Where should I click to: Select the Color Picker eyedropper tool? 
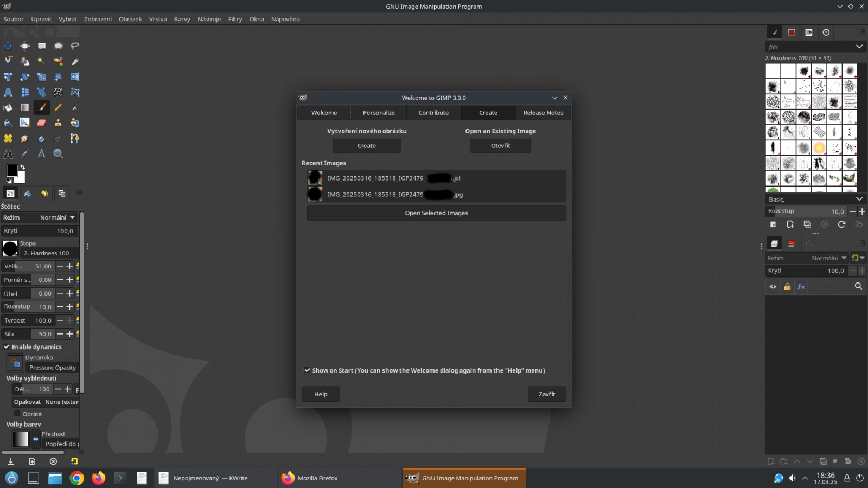coord(25,154)
